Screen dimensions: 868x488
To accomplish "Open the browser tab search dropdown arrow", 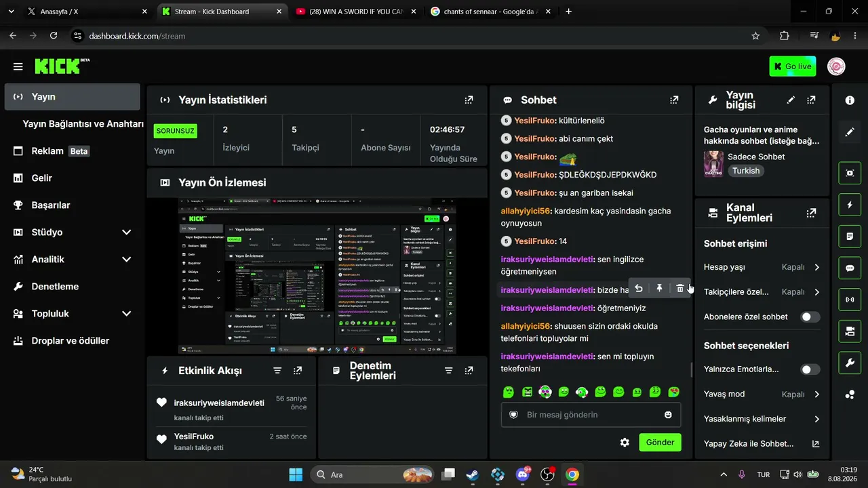I will [11, 12].
